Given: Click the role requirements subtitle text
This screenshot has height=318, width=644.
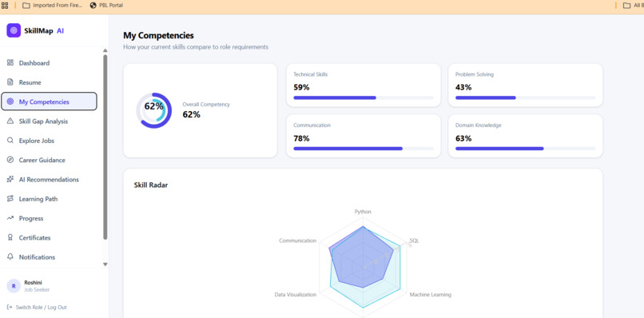Looking at the screenshot, I should click(196, 47).
